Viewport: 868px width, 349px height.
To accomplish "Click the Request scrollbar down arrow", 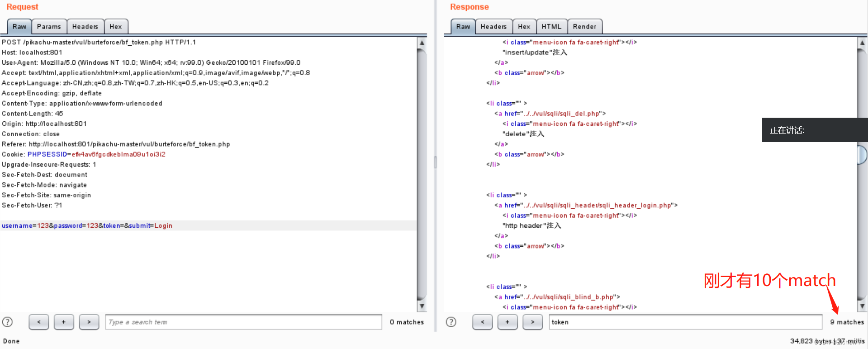I will point(422,306).
